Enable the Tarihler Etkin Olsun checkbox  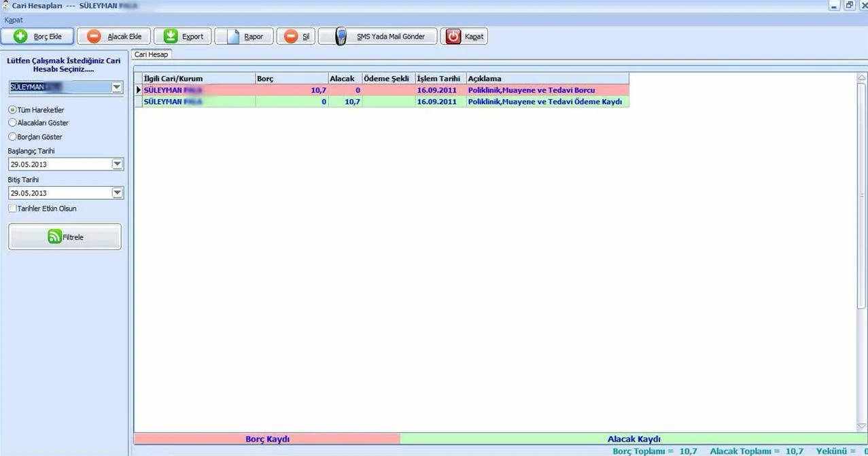(12, 209)
